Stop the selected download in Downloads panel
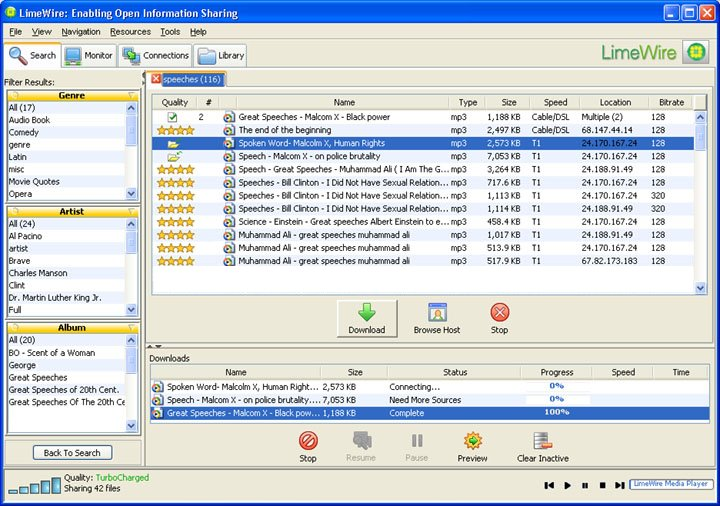This screenshot has height=506, width=720. 308,441
